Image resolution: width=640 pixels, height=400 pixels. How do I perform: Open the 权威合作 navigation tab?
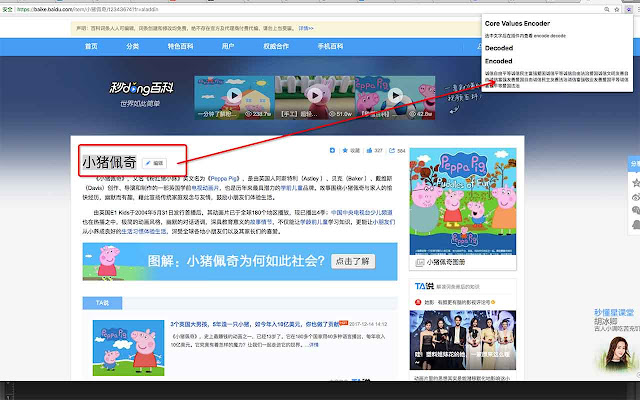point(276,47)
